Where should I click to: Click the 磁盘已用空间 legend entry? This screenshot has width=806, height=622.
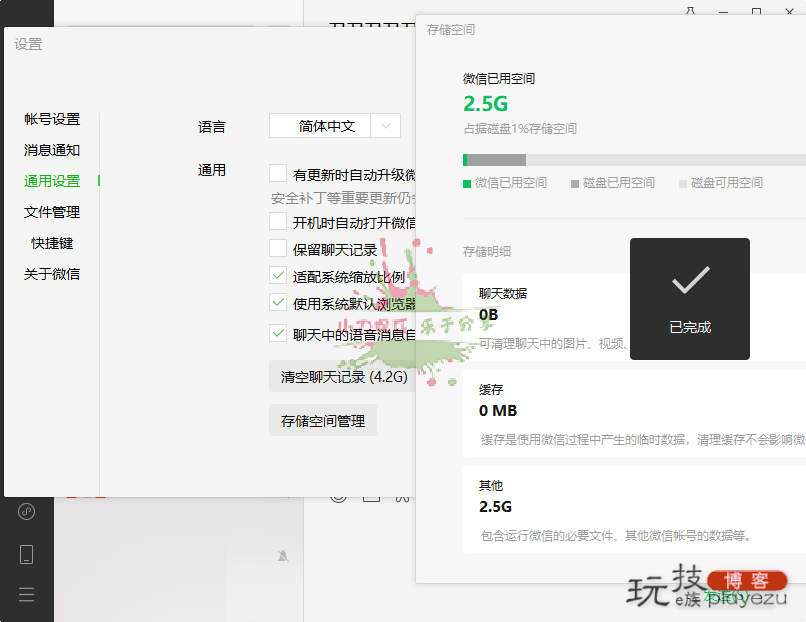point(613,183)
